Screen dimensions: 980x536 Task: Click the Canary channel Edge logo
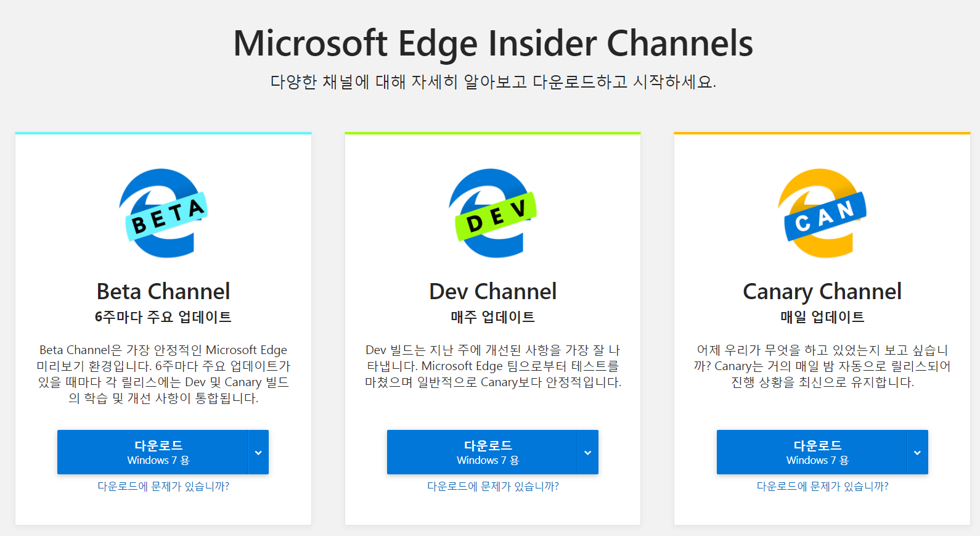[822, 213]
